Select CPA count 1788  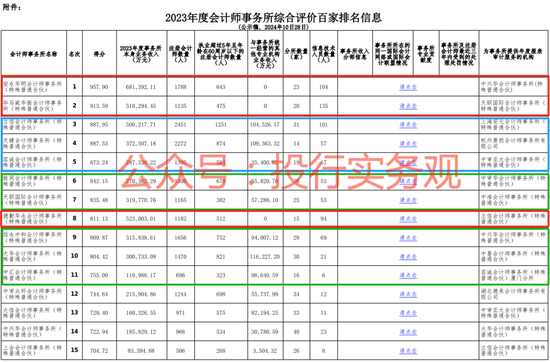[x=181, y=87]
